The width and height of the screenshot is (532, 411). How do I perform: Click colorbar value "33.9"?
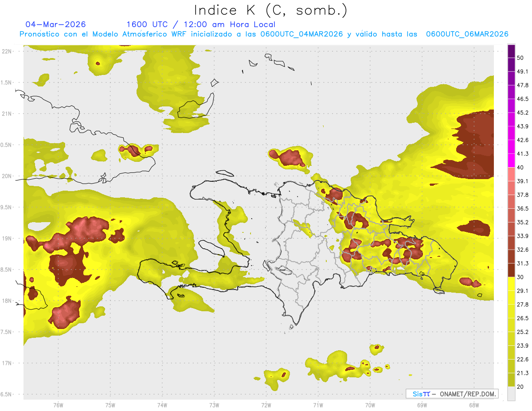pyautogui.click(x=523, y=236)
